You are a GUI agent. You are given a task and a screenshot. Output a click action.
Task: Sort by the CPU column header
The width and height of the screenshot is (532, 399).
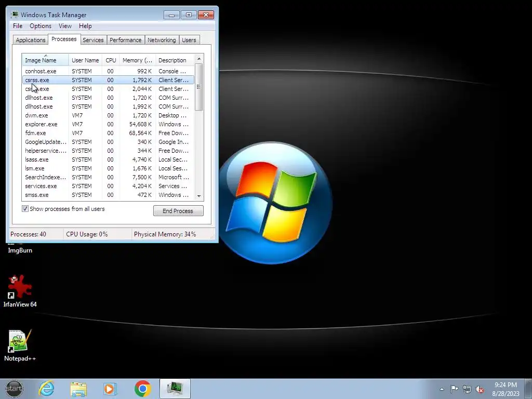(x=111, y=60)
